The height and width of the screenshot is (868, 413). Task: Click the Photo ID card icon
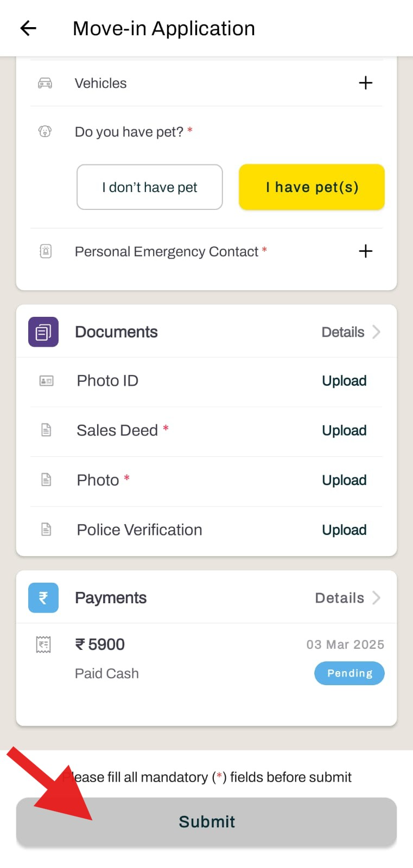pos(47,381)
